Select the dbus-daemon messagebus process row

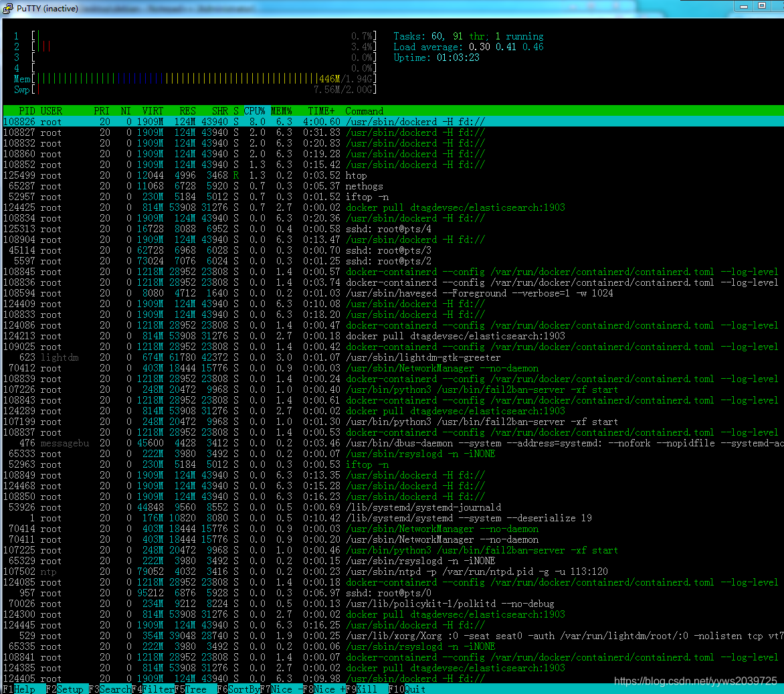point(392,443)
